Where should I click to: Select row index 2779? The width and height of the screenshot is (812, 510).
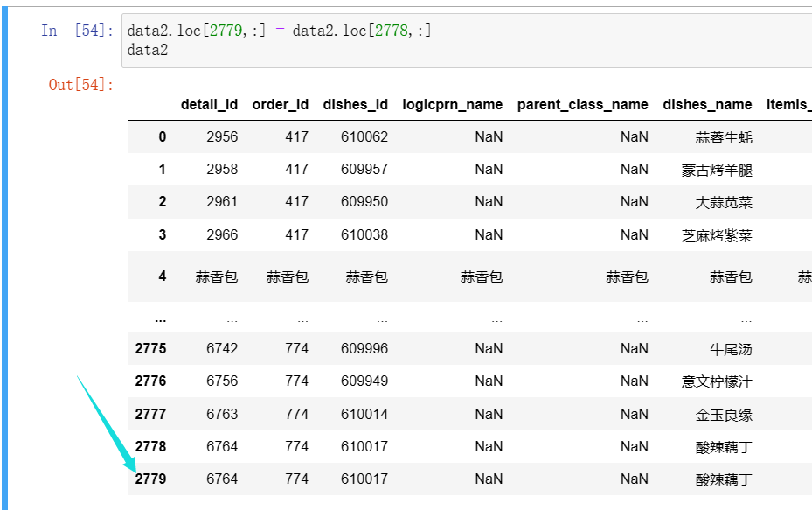click(150, 479)
